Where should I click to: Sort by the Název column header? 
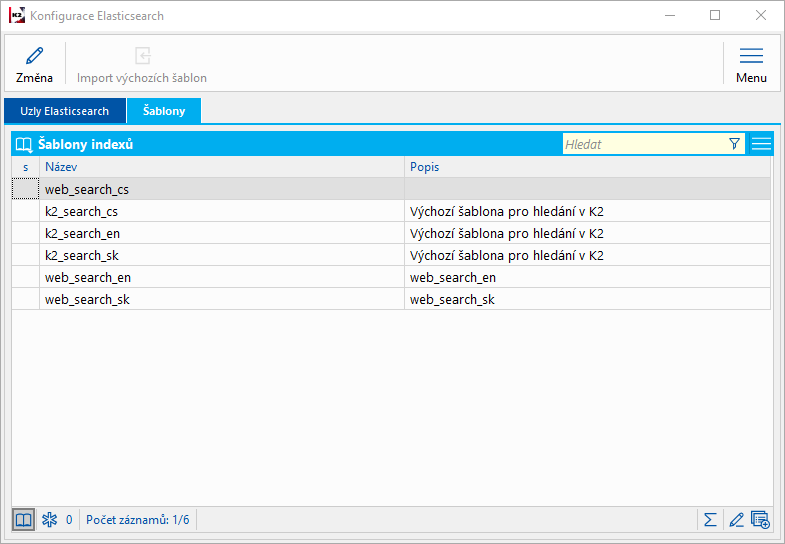(222, 167)
